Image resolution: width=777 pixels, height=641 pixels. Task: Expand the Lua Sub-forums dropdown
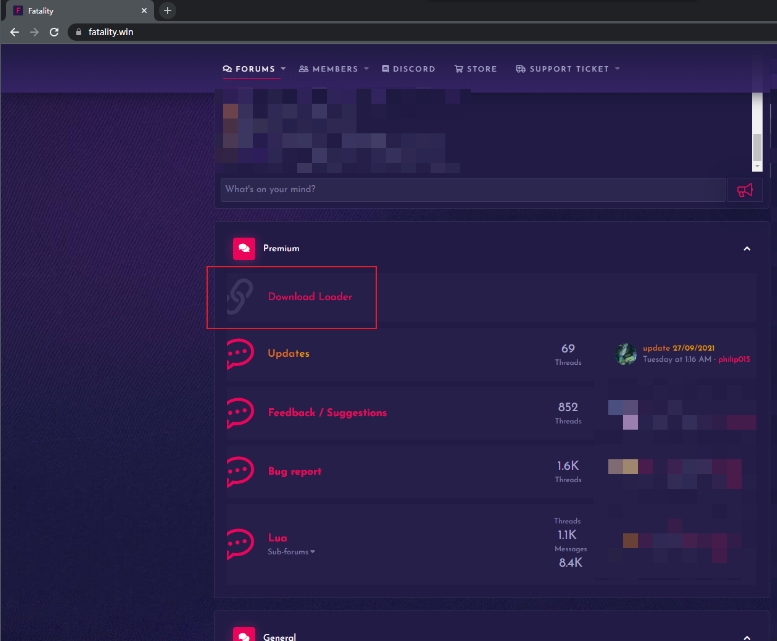(x=291, y=552)
